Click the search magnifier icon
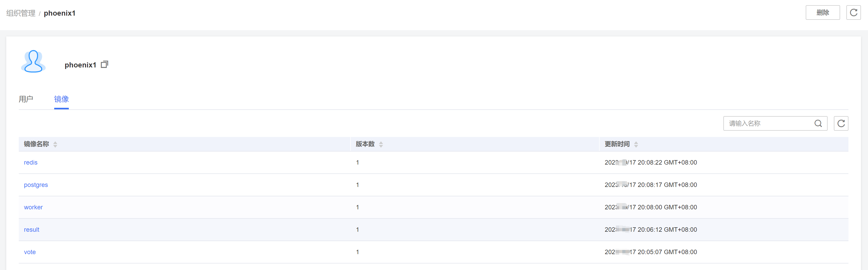 (818, 124)
